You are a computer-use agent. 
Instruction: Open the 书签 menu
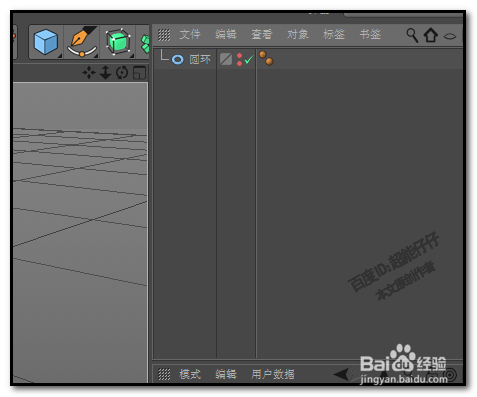[370, 34]
